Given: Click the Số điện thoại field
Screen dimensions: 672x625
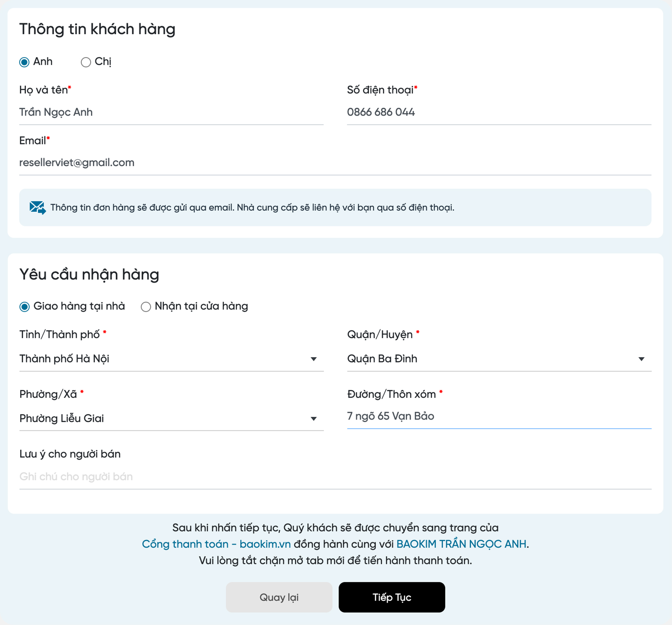Looking at the screenshot, I should pos(499,112).
